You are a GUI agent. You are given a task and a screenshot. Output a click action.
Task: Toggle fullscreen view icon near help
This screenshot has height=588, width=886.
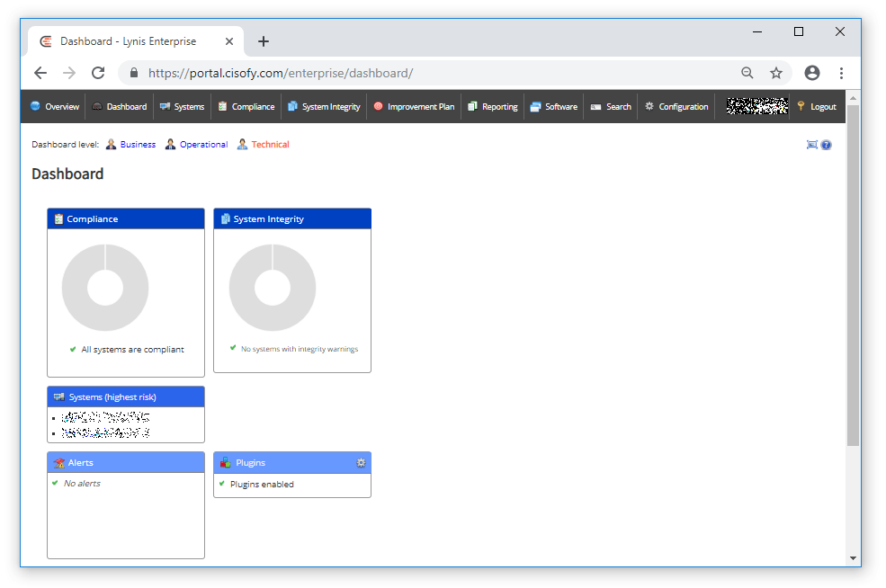(x=812, y=145)
